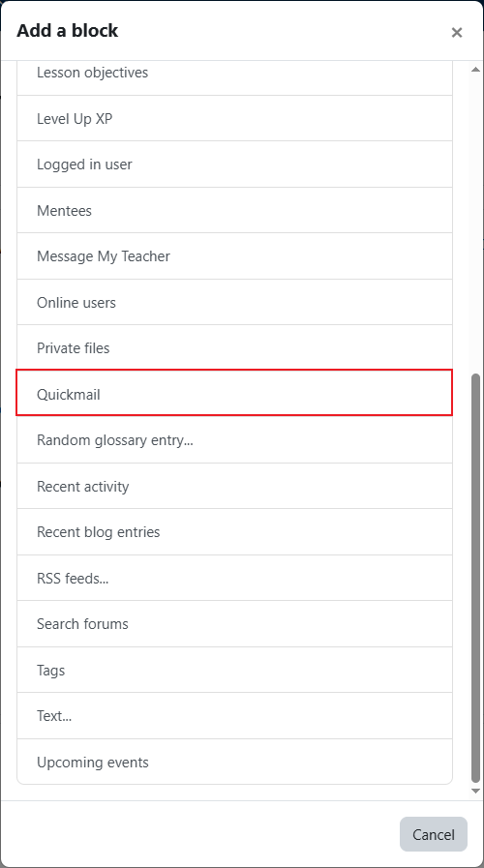The image size is (484, 868).
Task: Click the Cancel button
Action: tap(434, 834)
